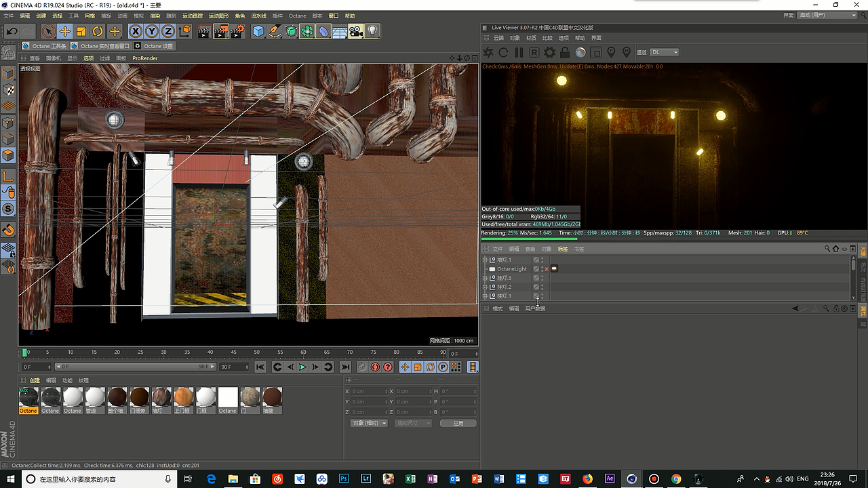Open Octane 实时查看窗口 tab
This screenshot has width=868, height=488.
100,46
